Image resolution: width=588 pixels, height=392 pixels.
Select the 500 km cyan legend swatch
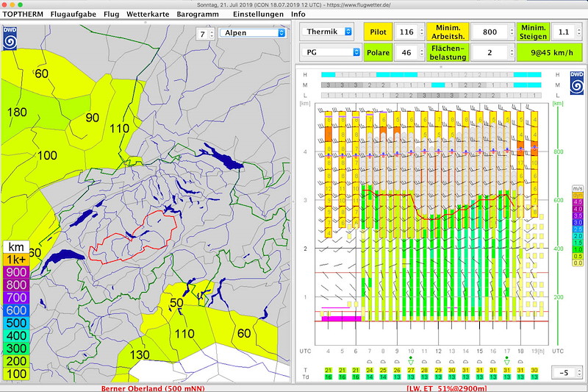[x=16, y=323]
